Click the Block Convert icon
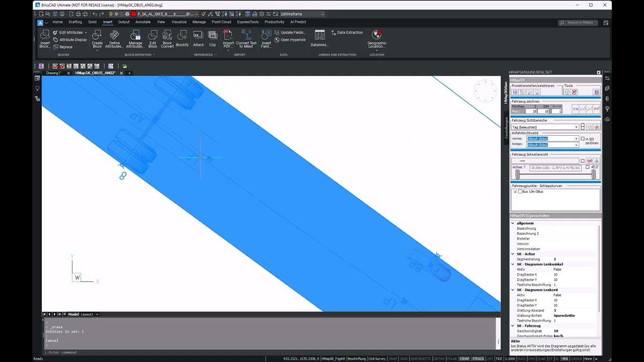Image resolution: width=644 pixels, height=362 pixels. [167, 35]
